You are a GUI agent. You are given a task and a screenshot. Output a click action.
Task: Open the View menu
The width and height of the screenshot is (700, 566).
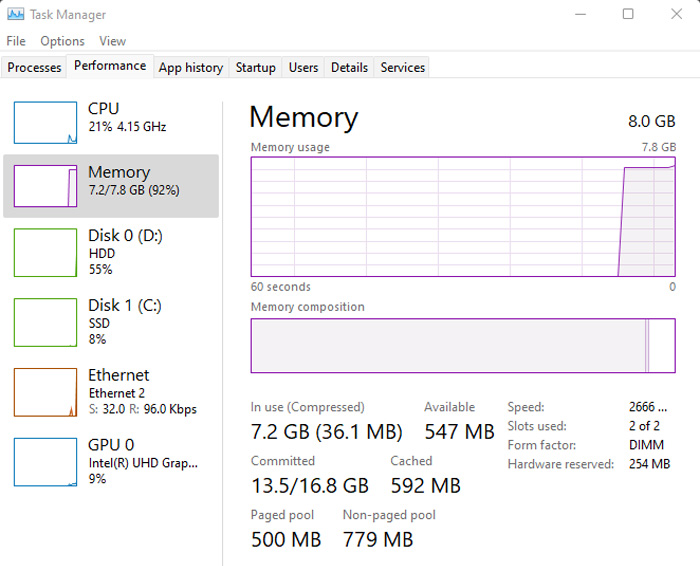[112, 41]
